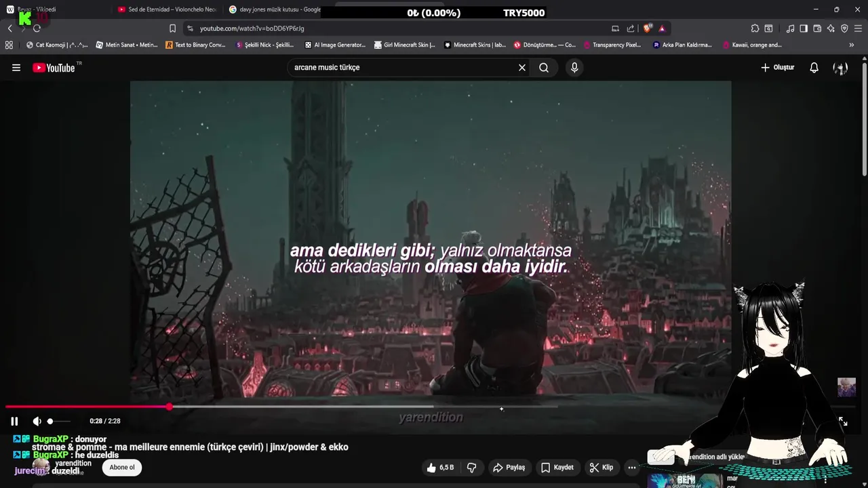
Task: Open Metin Sanat bookmark
Action: (127, 45)
